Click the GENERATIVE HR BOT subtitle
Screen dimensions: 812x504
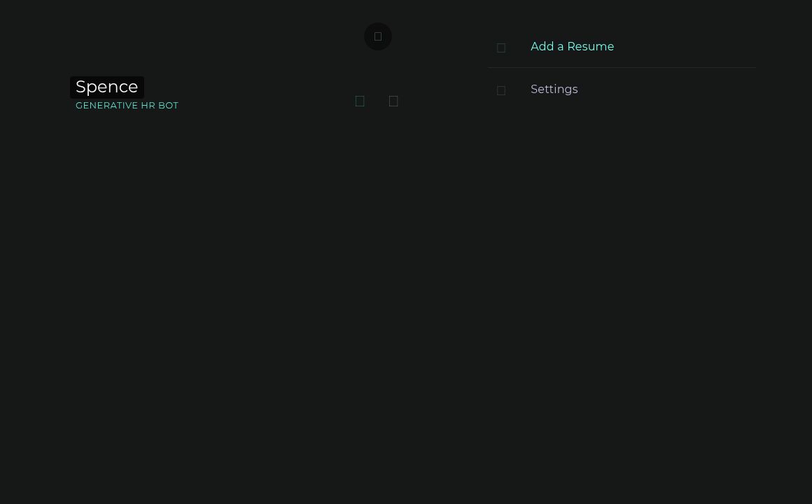click(x=127, y=106)
